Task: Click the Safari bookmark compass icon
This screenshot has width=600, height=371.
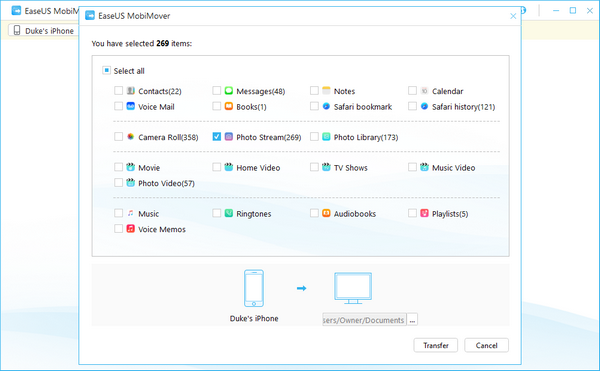Action: tap(326, 106)
